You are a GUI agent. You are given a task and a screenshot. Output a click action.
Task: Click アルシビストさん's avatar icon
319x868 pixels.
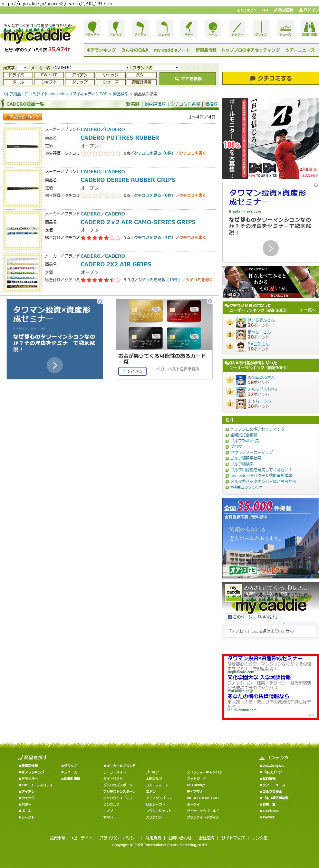click(241, 392)
